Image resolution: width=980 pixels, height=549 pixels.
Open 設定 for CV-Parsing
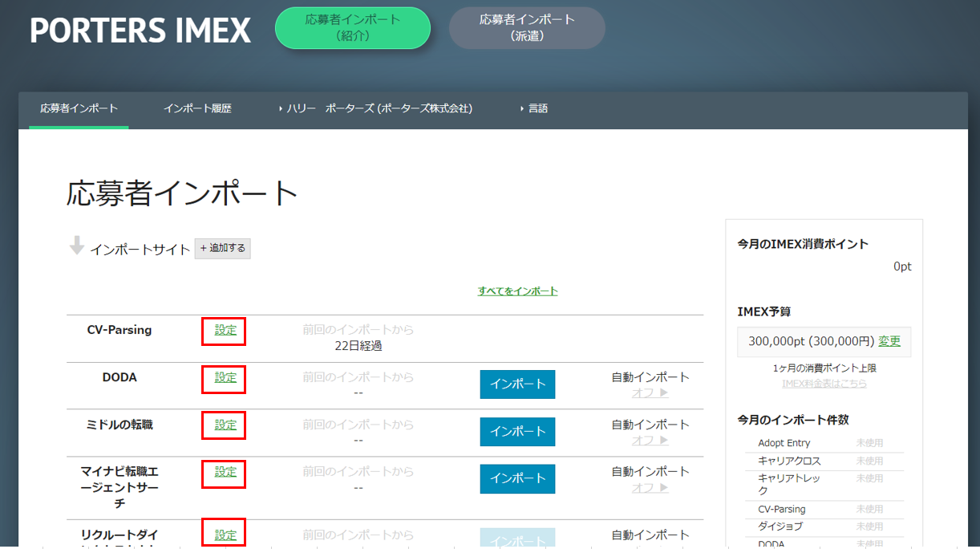pyautogui.click(x=225, y=330)
